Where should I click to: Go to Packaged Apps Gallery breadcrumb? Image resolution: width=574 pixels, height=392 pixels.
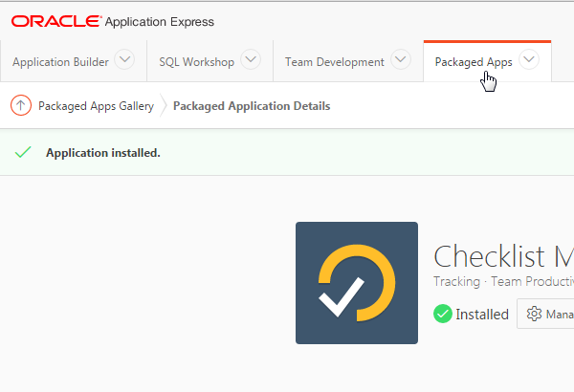coord(96,106)
